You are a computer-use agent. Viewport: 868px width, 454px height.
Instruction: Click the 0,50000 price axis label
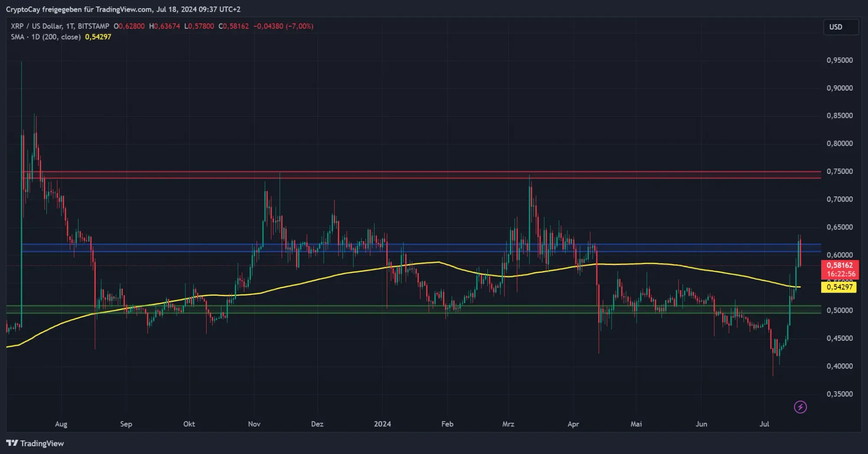839,310
